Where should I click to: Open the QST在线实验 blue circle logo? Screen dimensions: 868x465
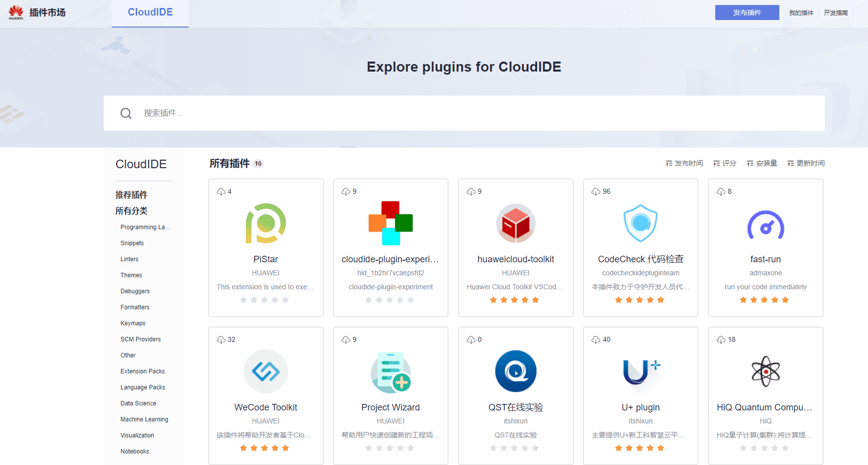(516, 371)
